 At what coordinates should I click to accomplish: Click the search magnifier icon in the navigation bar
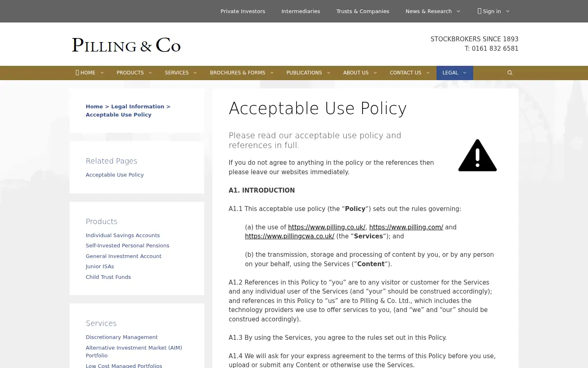(510, 73)
